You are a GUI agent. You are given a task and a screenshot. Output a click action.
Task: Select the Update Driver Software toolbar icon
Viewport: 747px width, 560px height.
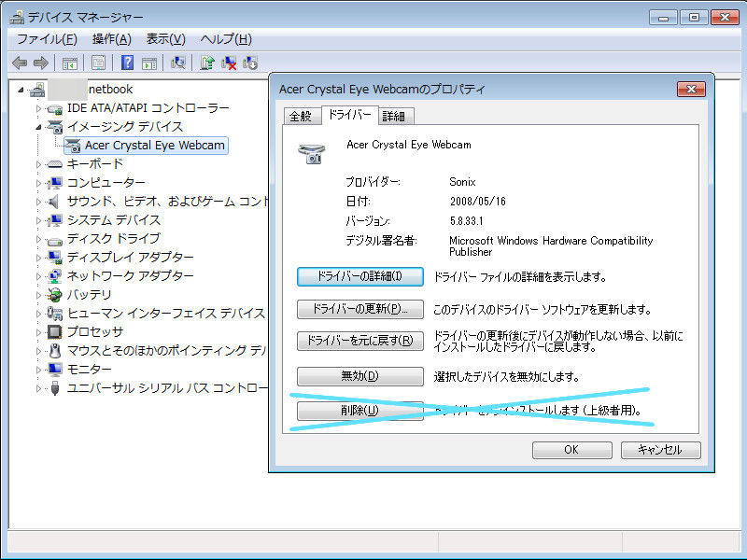[x=207, y=63]
